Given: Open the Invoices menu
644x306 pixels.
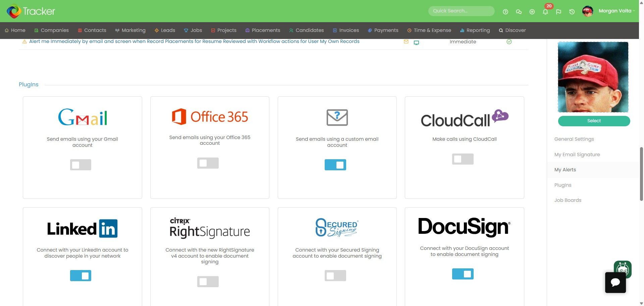Looking at the screenshot, I should click(346, 30).
